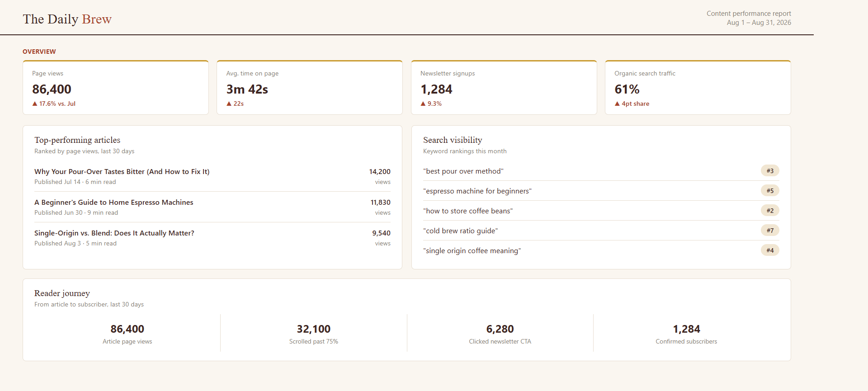Screen dimensions: 868x391
Task: Click "Published Jul 14 · 6 min read"
Action: click(75, 182)
